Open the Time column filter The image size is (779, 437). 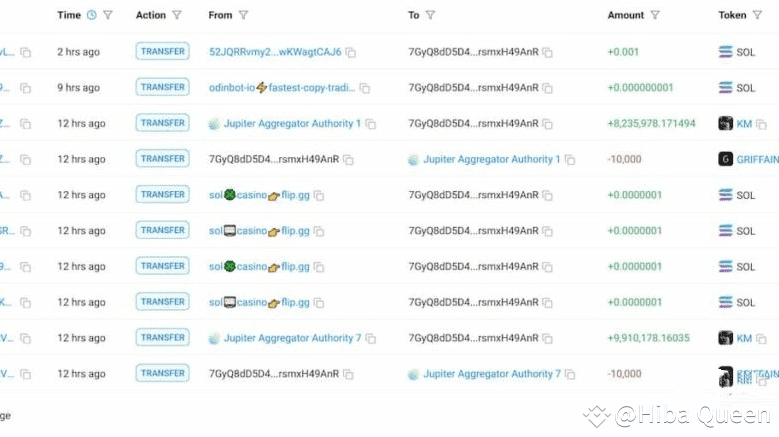pos(108,15)
